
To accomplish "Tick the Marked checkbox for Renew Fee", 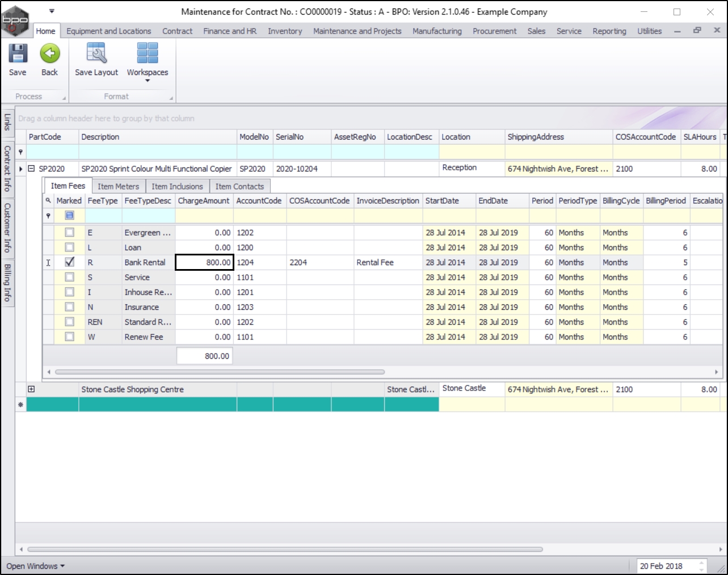I will (x=69, y=337).
